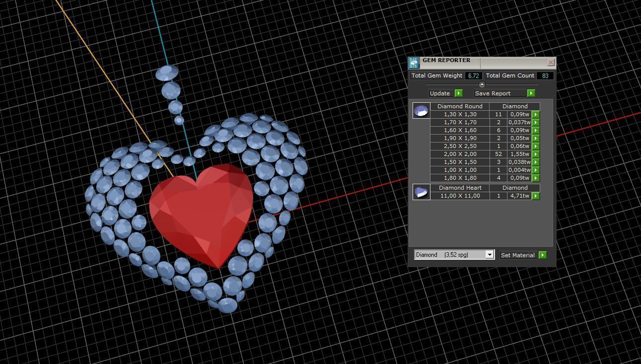The width and height of the screenshot is (641, 364).
Task: Click the Diamond Round header cell
Action: coord(460,106)
